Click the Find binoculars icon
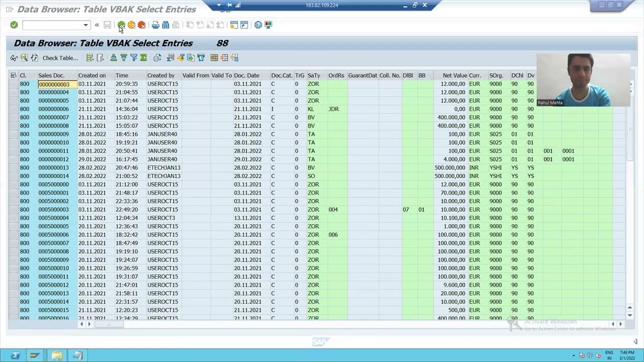The height and width of the screenshot is (362, 644). pyautogui.click(x=166, y=25)
